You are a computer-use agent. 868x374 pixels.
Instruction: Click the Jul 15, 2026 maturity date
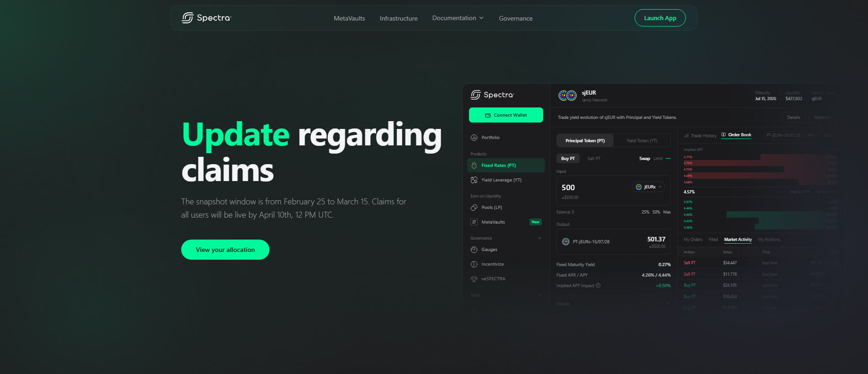click(x=766, y=99)
